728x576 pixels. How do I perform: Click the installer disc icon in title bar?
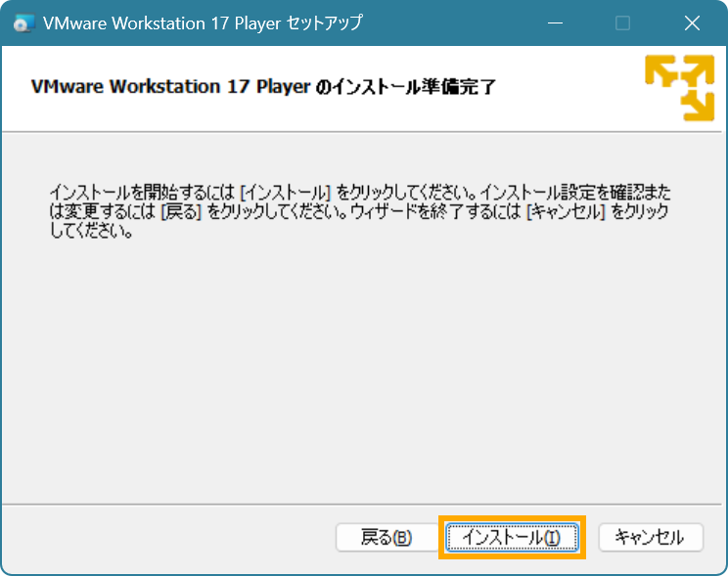click(x=23, y=22)
